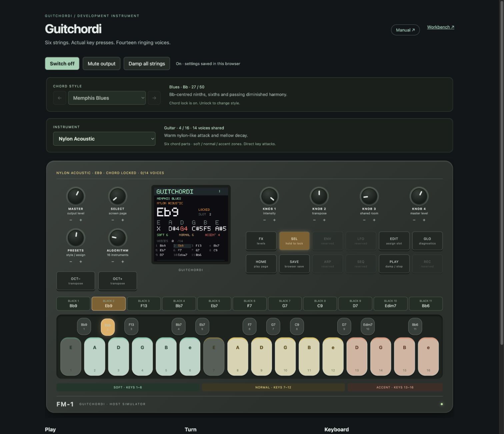
Task: Click the EDIT assign slot button
Action: click(x=394, y=241)
